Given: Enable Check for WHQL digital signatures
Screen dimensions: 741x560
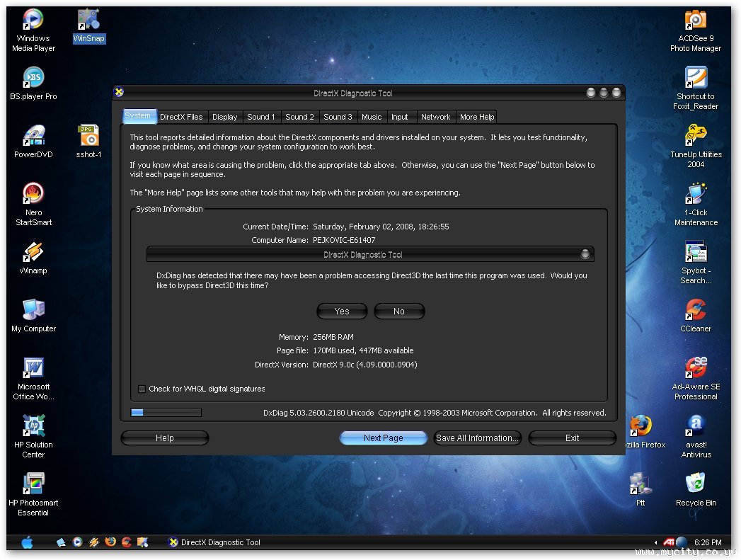Looking at the screenshot, I should tap(142, 389).
